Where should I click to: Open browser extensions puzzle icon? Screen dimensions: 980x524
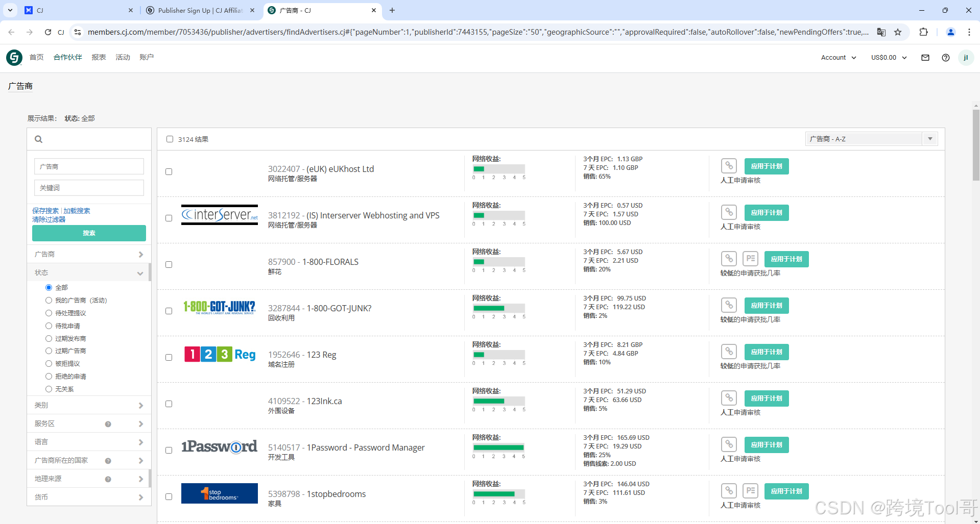click(923, 32)
